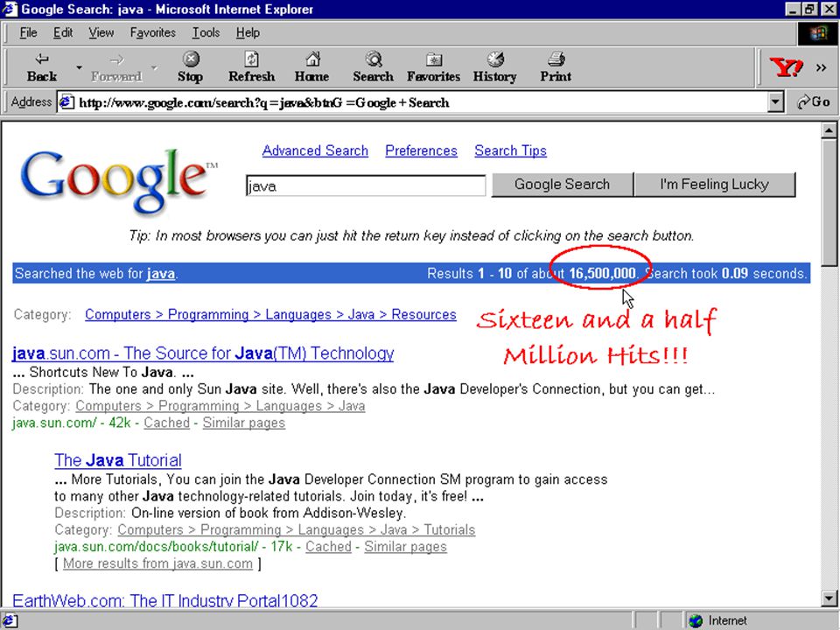The height and width of the screenshot is (630, 840).
Task: Open the Advanced Search link
Action: (315, 150)
